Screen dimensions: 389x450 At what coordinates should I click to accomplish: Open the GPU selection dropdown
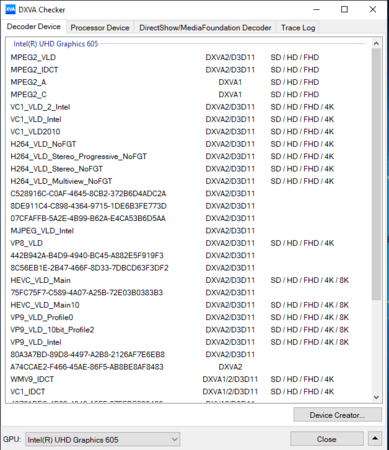point(103,440)
